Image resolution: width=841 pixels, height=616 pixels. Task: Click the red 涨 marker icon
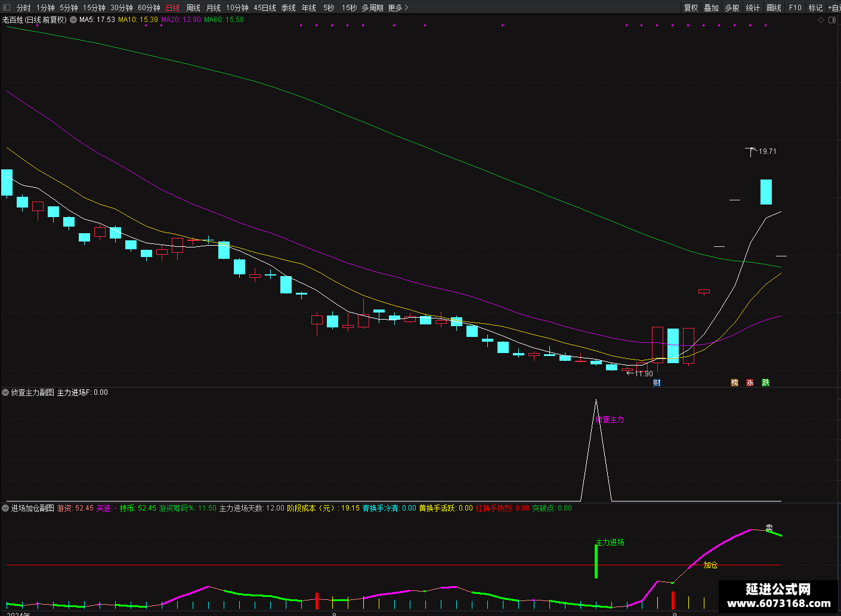tap(750, 383)
